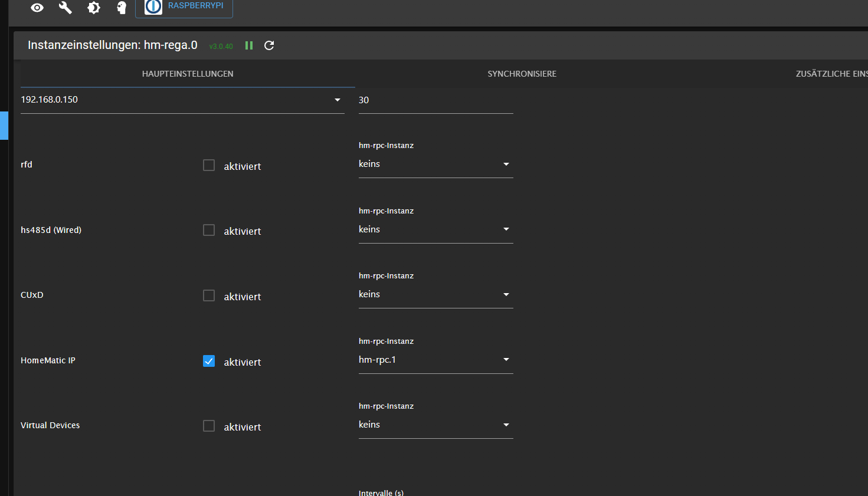The image size is (868, 496).
Task: Open the RASPBERRYPI host button
Action: coord(184,8)
